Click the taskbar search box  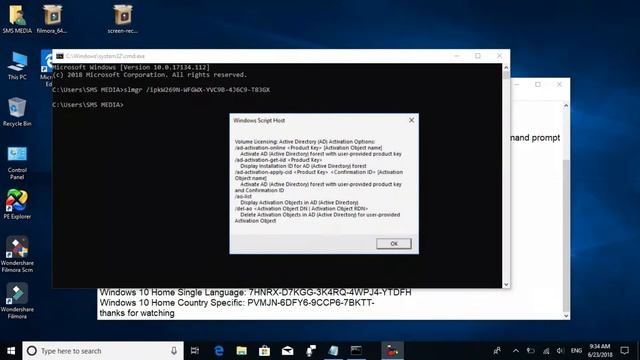[x=103, y=351]
